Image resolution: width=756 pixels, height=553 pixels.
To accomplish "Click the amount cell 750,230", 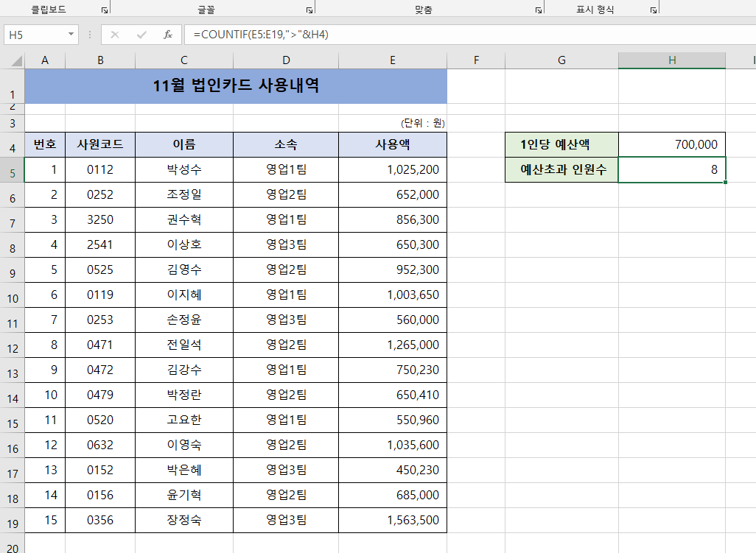I will click(393, 370).
